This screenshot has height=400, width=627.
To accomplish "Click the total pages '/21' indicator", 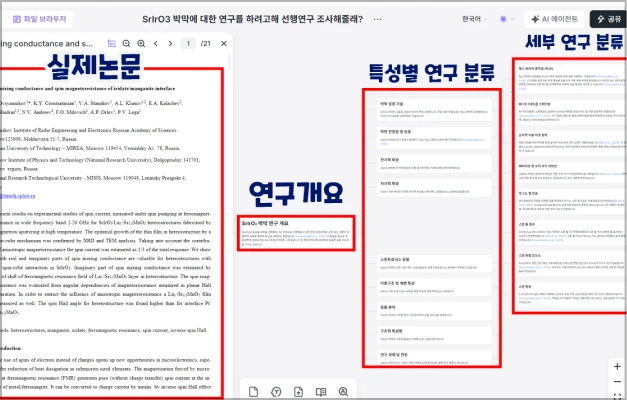I will pos(206,43).
